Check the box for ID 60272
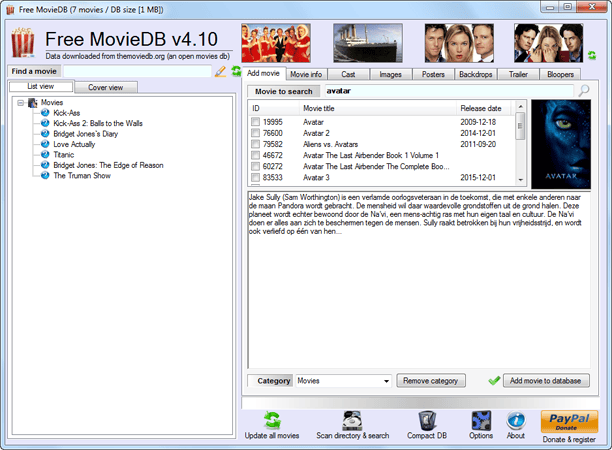 [x=255, y=166]
